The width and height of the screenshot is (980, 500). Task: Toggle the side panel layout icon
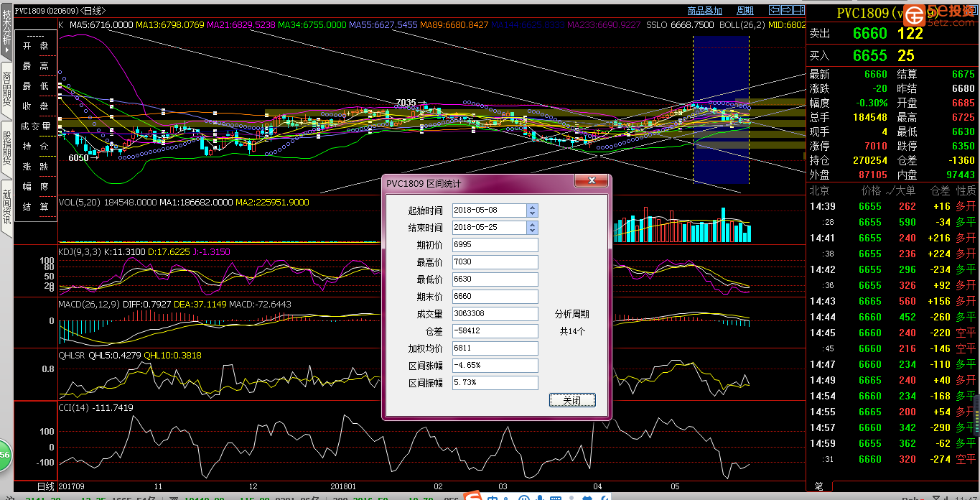799,10
